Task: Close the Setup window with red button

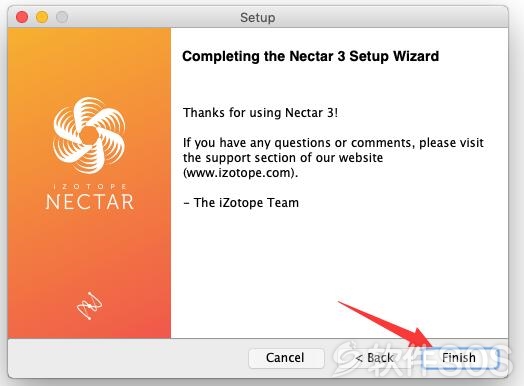Action: [22, 17]
